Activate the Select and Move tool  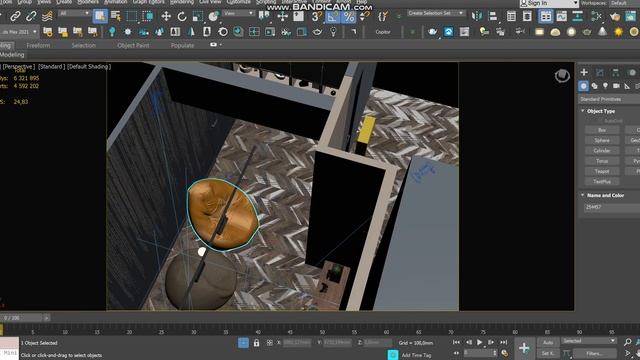coord(166,16)
